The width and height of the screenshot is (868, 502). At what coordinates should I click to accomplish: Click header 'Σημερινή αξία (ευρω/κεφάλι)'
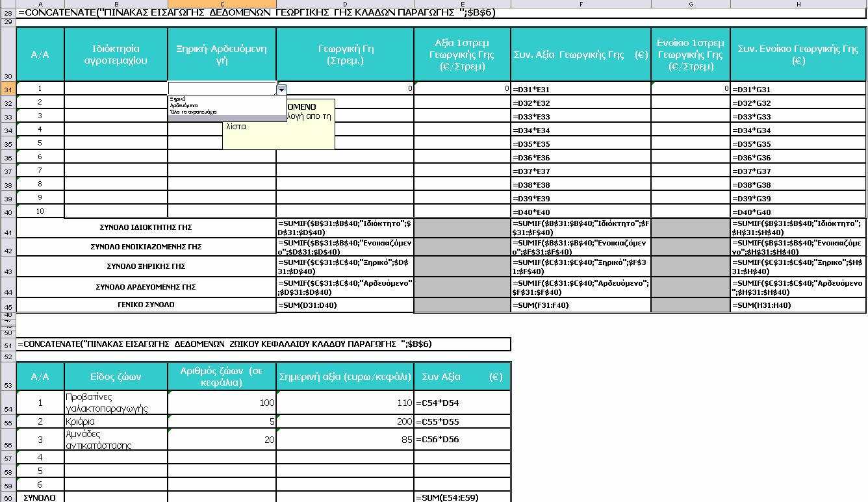[345, 376]
